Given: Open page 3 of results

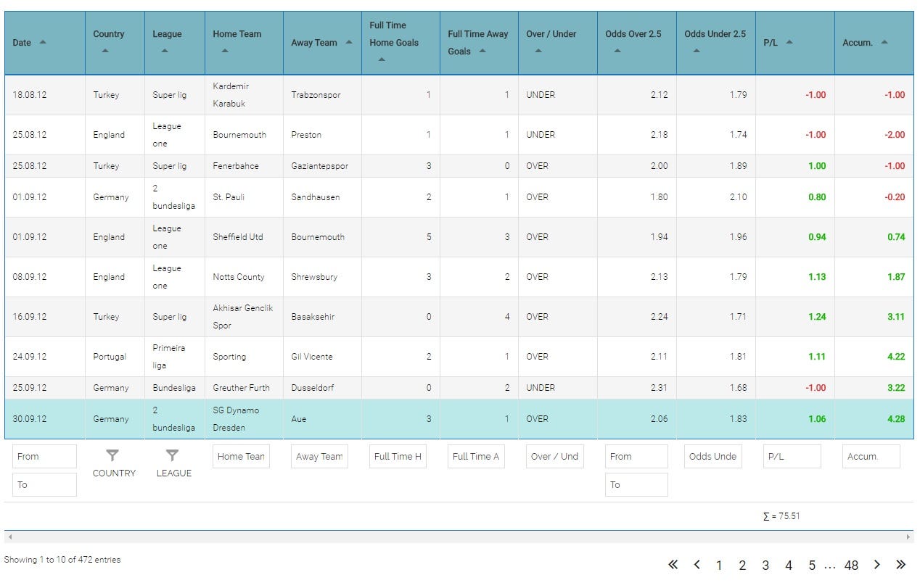Looking at the screenshot, I should pos(765,566).
